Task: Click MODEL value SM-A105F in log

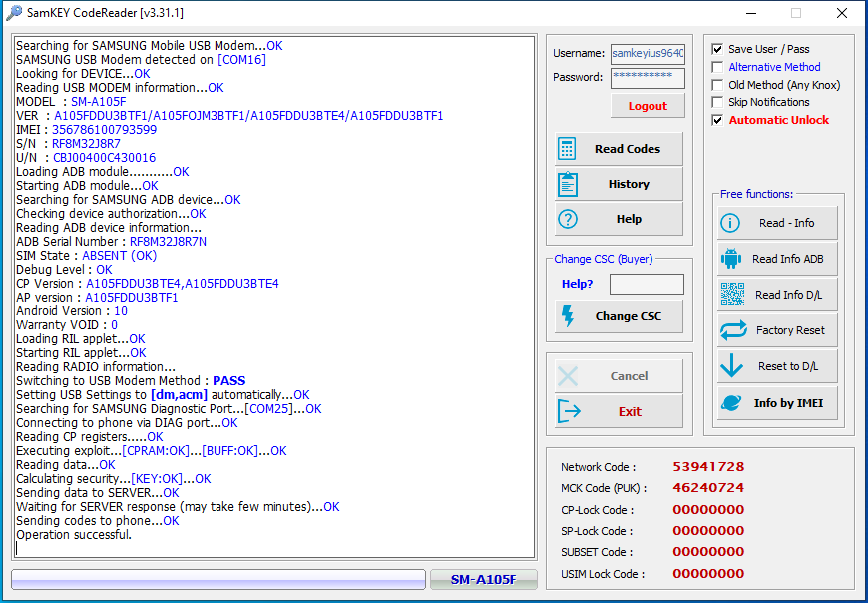Action: point(99,102)
